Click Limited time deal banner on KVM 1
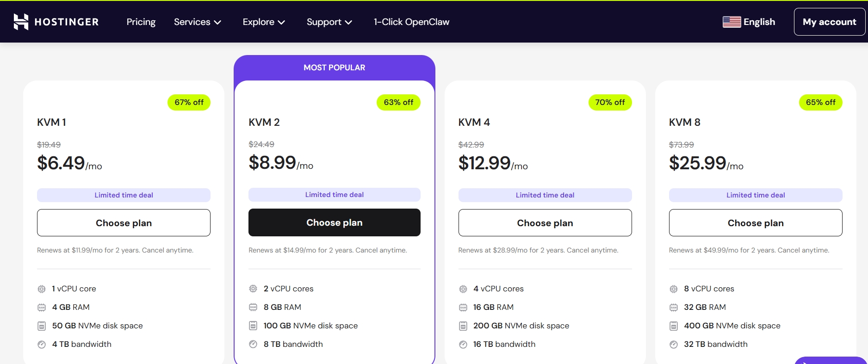 pyautogui.click(x=124, y=195)
